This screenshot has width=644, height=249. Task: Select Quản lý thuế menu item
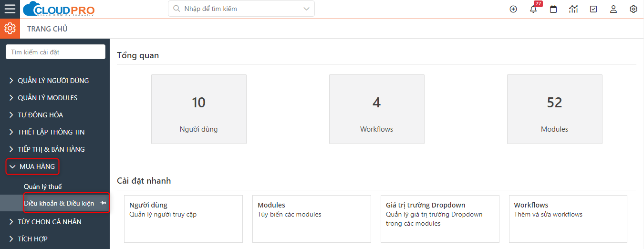point(43,187)
